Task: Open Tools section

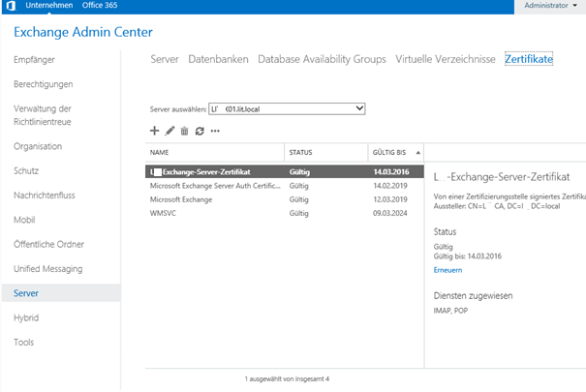Action: [x=24, y=343]
